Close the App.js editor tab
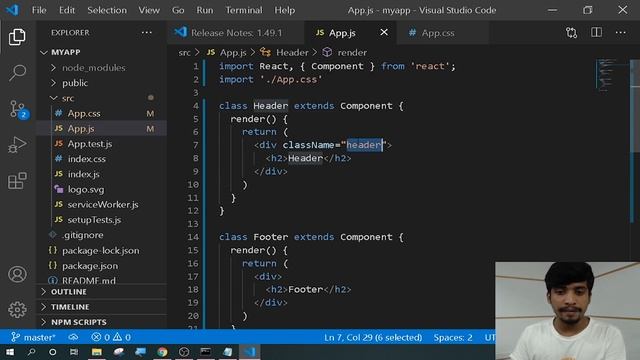The image size is (640, 360). pyautogui.click(x=384, y=32)
